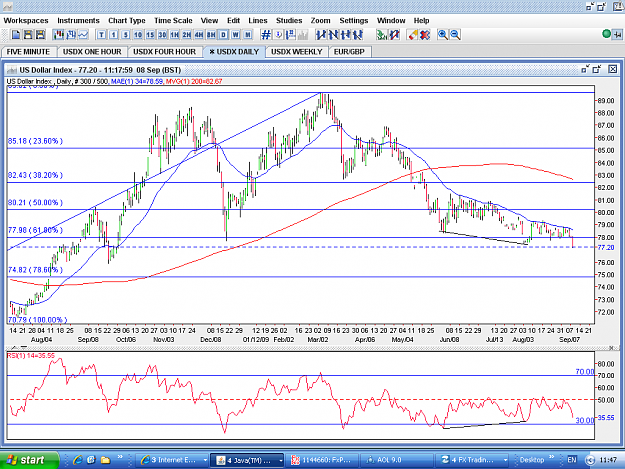Screen dimensions: 625x469
Task: Zoom in with the magnifier plus
Action: tap(442, 35)
